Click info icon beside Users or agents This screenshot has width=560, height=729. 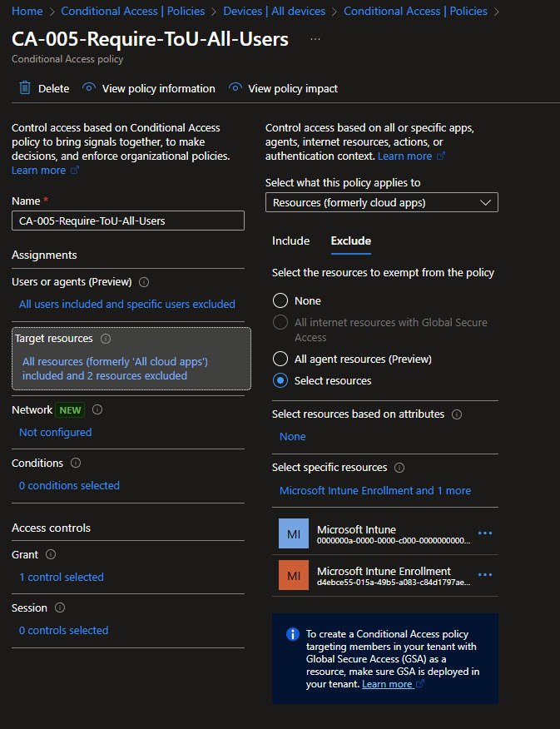click(144, 282)
